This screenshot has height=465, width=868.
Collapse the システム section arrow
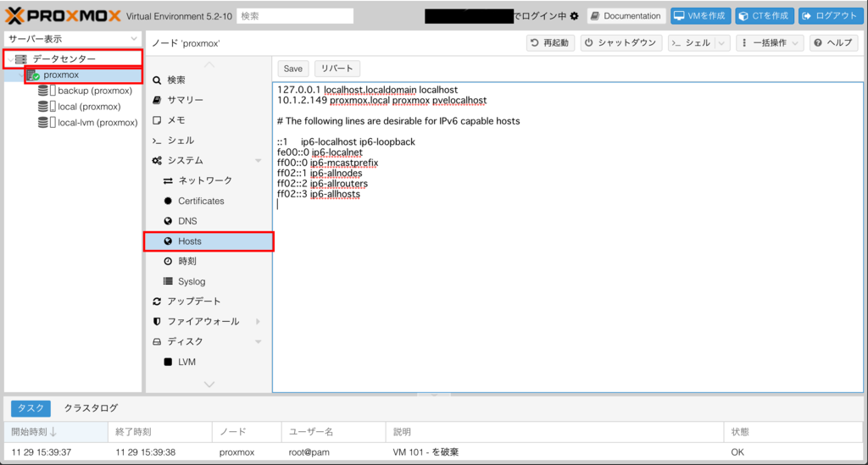click(x=259, y=160)
